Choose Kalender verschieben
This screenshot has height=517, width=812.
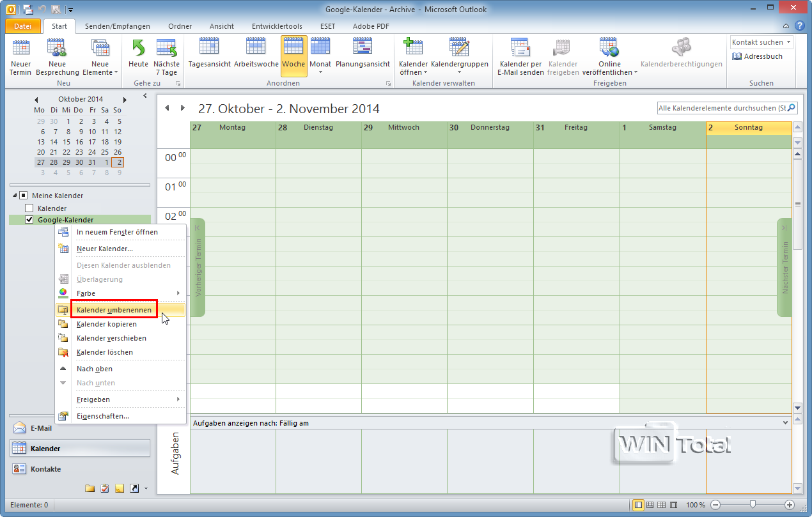[x=121, y=338]
